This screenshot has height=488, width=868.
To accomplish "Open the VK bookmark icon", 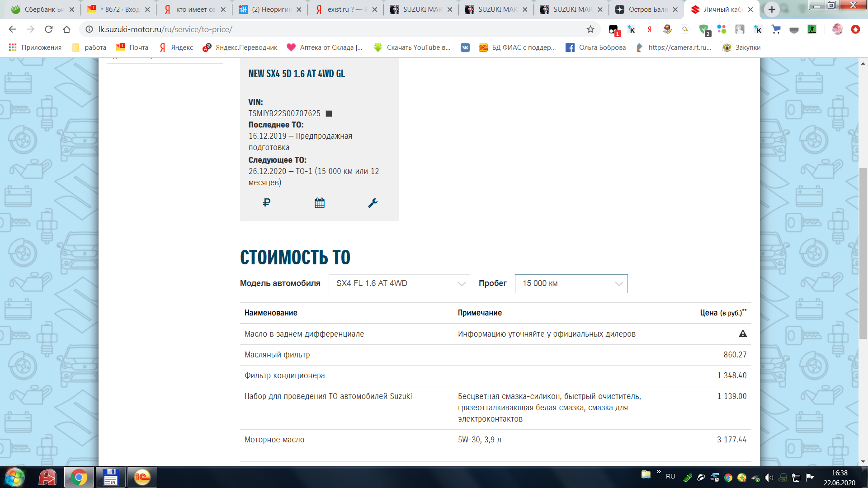I will (x=465, y=47).
